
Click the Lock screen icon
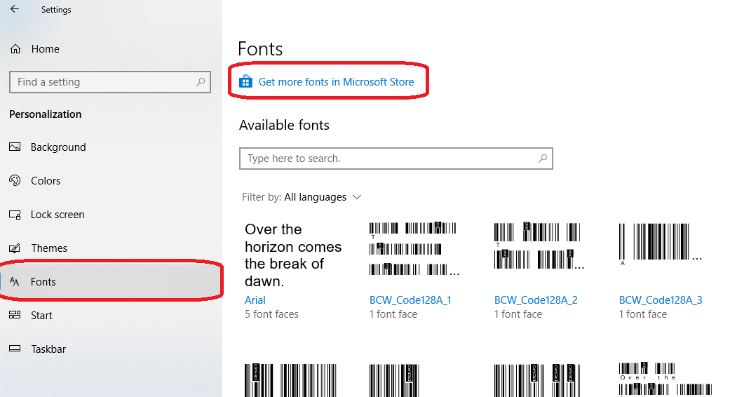click(15, 215)
